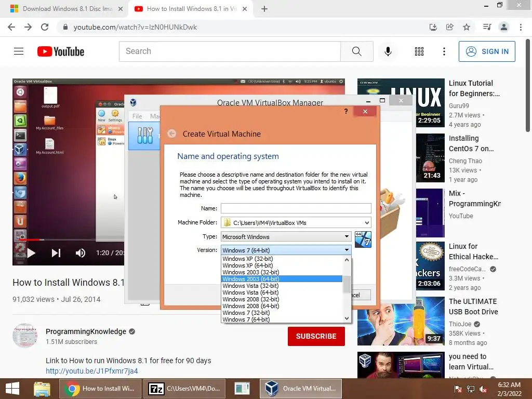This screenshot has width=532, height=399.
Task: Open YouTube apps grid icon
Action: [x=419, y=51]
